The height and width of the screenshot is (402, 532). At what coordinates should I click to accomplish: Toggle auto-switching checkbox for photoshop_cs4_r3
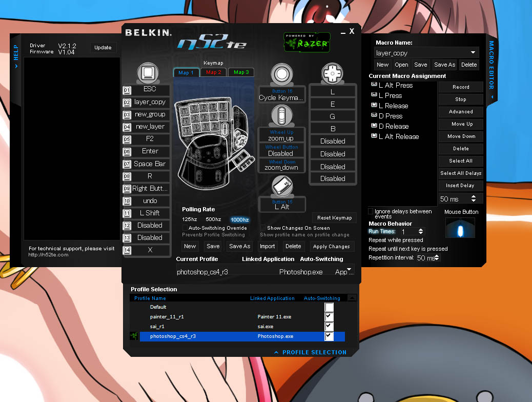[x=329, y=336]
